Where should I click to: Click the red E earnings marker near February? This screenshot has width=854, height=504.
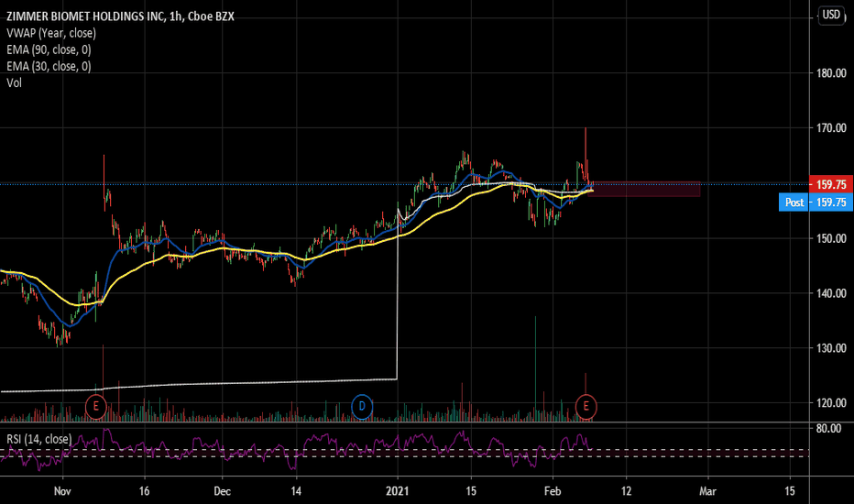pyautogui.click(x=586, y=407)
